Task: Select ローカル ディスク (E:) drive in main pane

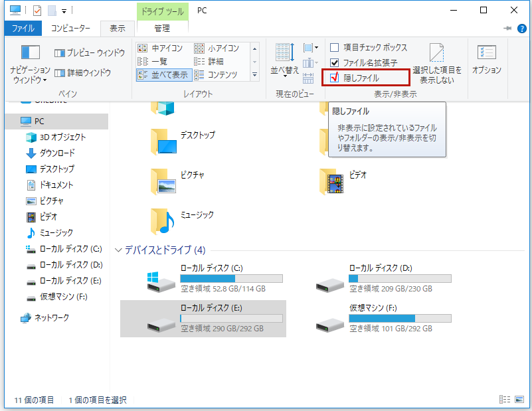Action: [203, 319]
